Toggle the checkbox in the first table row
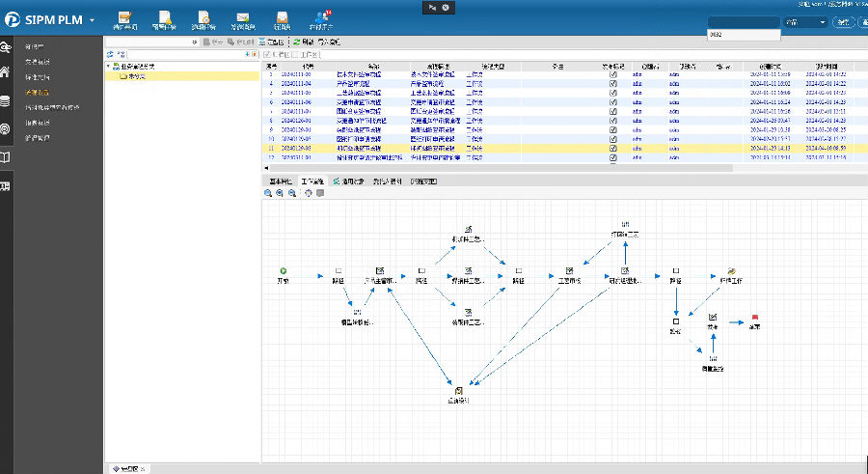 click(613, 74)
